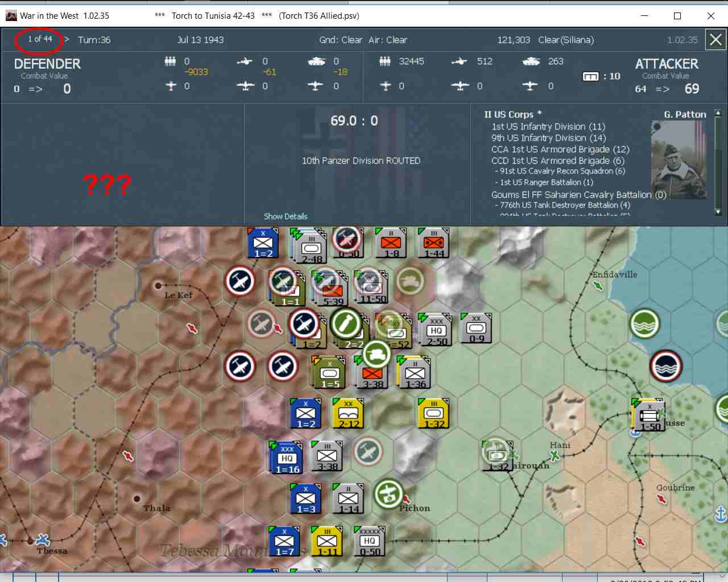The width and height of the screenshot is (728, 582).
Task: Select the blue XXX HQ counter 1=16
Action: (287, 458)
